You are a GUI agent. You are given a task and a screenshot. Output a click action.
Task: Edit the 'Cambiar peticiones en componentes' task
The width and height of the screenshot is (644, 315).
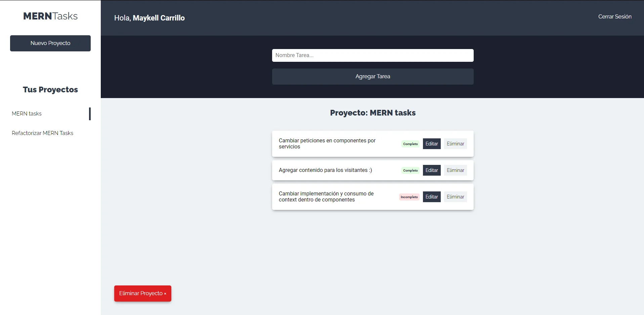[432, 144]
